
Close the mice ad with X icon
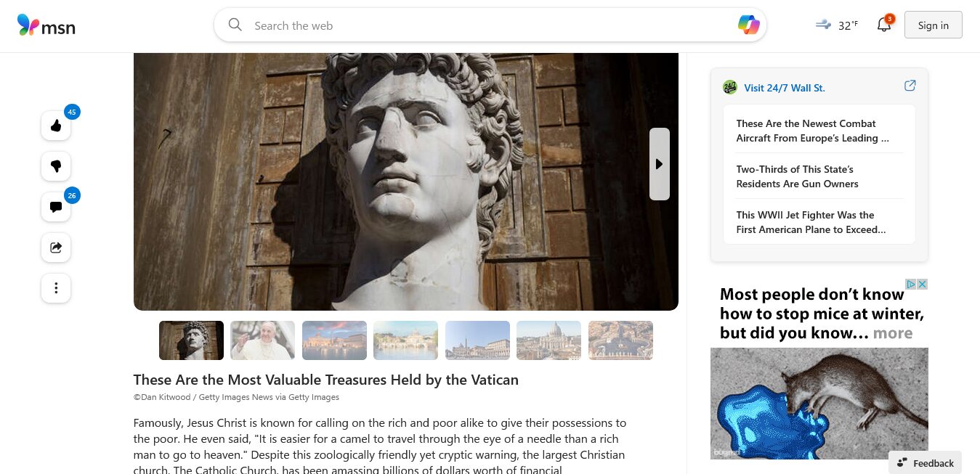[x=923, y=285]
